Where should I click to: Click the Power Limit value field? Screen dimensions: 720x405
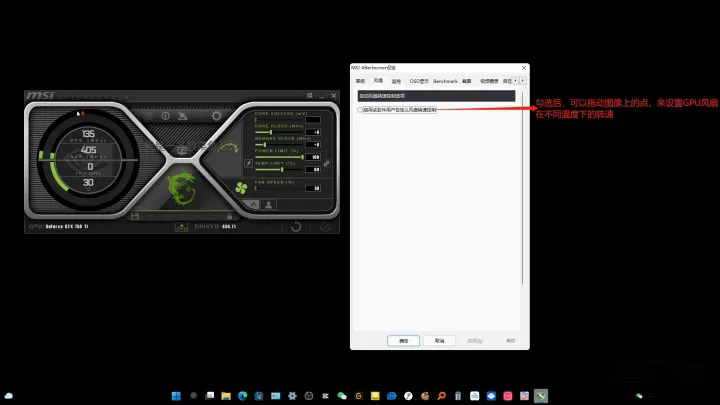(313, 157)
